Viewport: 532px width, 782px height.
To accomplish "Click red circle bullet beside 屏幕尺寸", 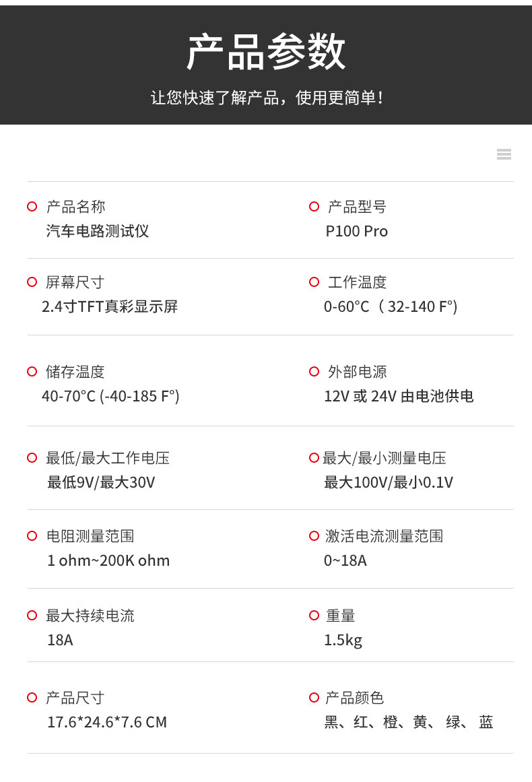I will (x=32, y=282).
